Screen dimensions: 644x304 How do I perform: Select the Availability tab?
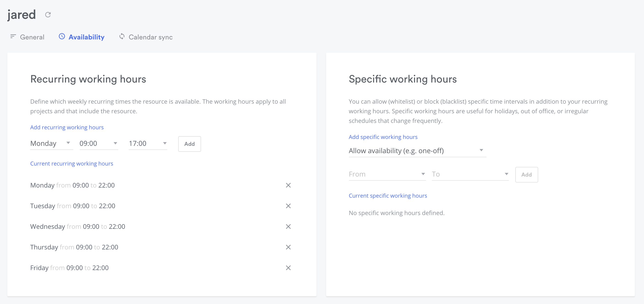point(86,37)
